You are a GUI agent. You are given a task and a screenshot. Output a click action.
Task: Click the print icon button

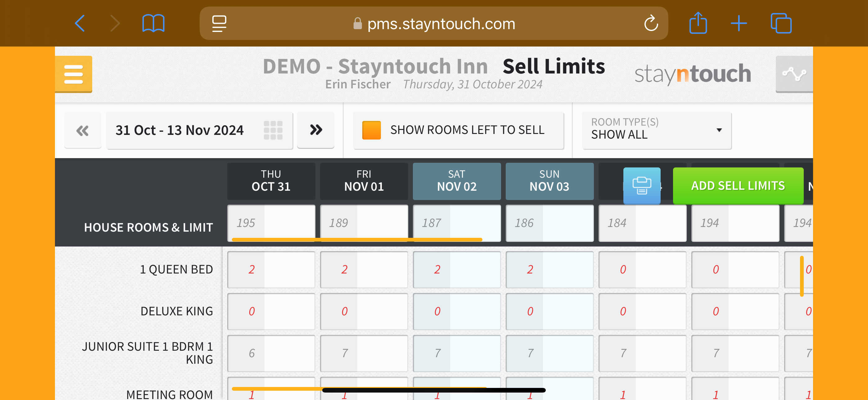pos(641,185)
